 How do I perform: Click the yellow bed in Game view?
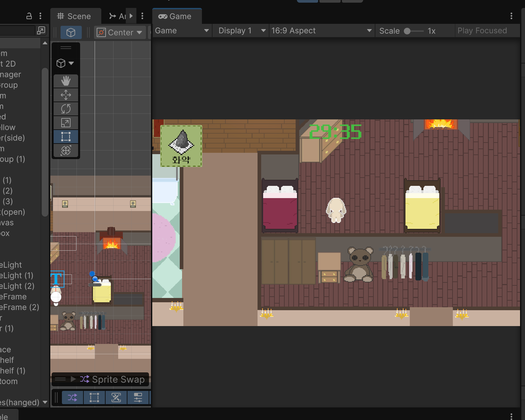pyautogui.click(x=422, y=205)
